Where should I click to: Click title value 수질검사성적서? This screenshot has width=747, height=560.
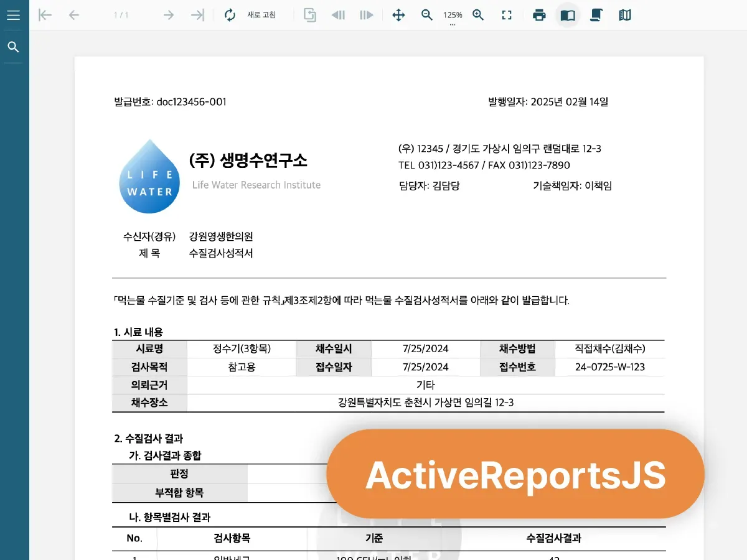pos(221,253)
